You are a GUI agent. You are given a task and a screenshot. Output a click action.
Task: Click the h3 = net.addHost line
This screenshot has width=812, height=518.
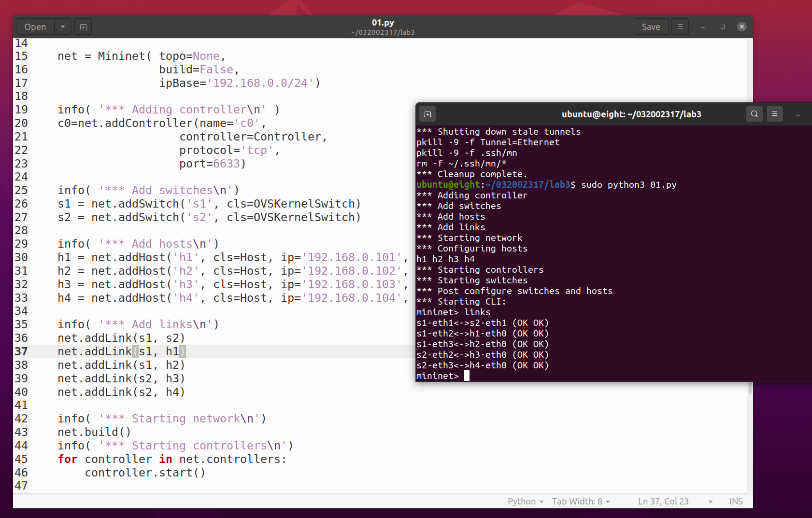coord(233,284)
